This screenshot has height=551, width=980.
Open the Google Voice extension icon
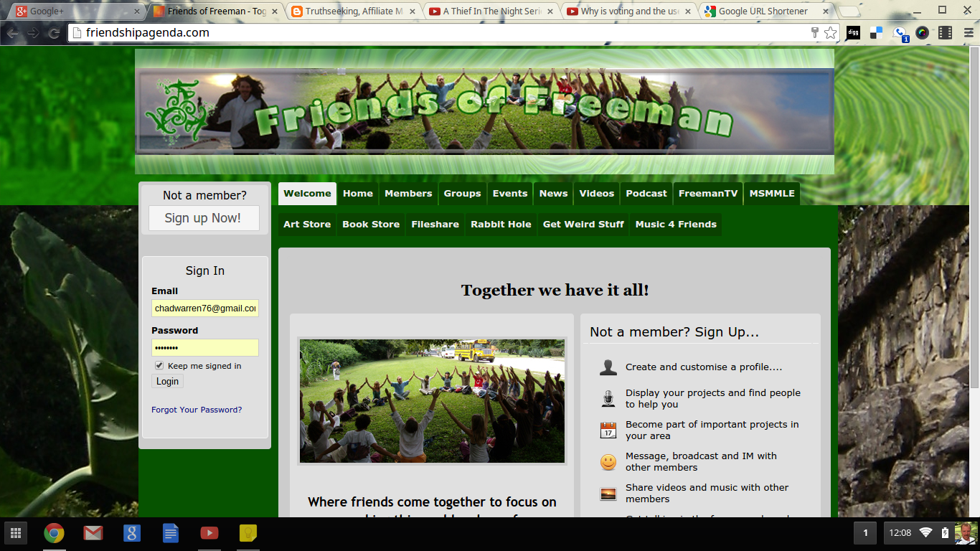coord(900,33)
